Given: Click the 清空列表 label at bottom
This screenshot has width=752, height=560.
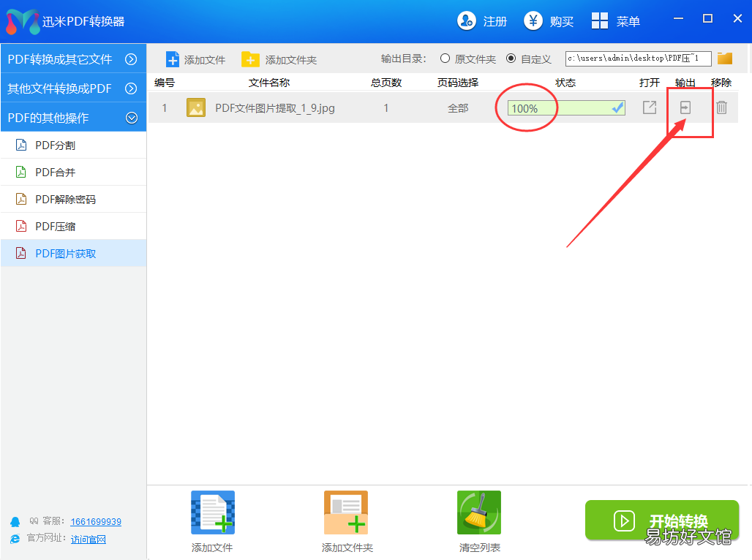Looking at the screenshot, I should [480, 548].
